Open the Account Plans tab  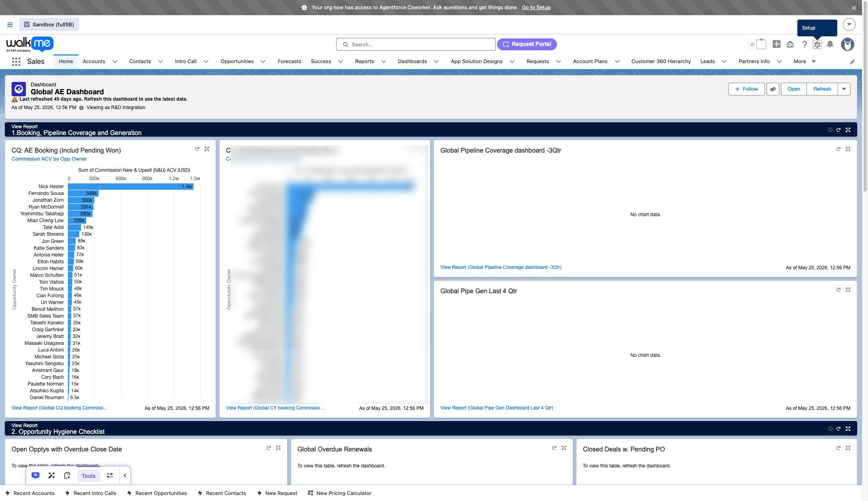590,62
